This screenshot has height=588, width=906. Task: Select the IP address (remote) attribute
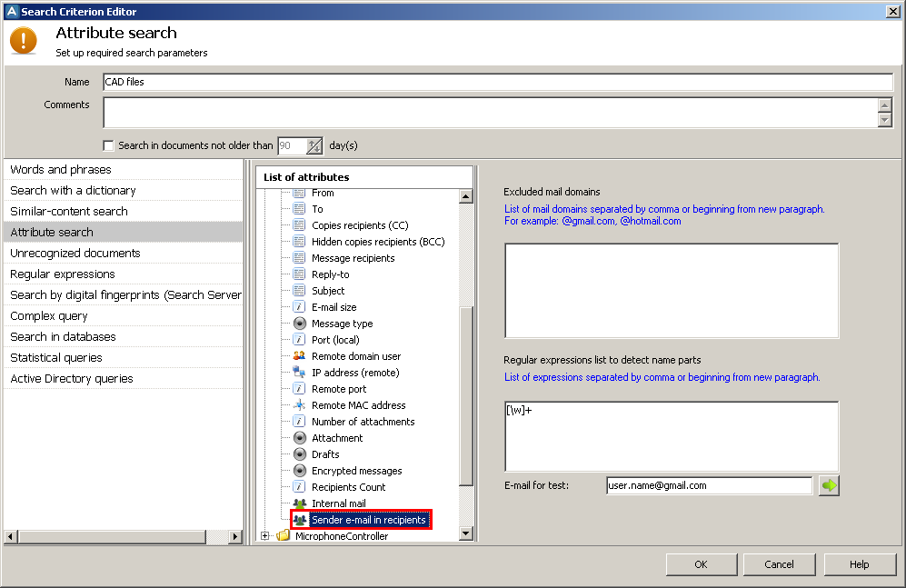tap(355, 373)
